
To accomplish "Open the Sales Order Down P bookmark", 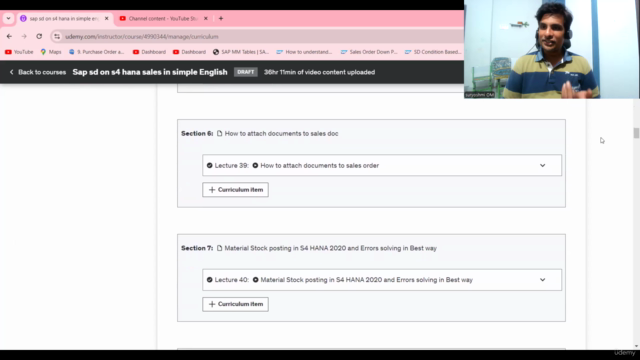I will click(x=369, y=52).
